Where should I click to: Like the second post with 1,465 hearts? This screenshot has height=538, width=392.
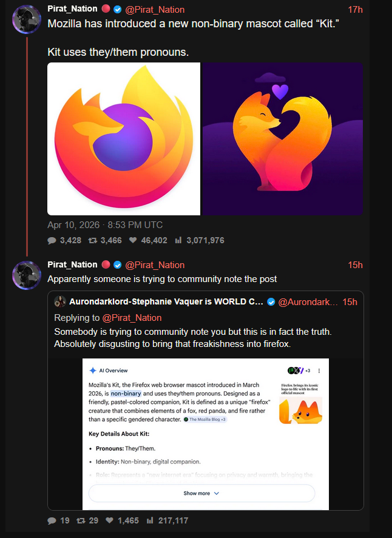(x=110, y=520)
